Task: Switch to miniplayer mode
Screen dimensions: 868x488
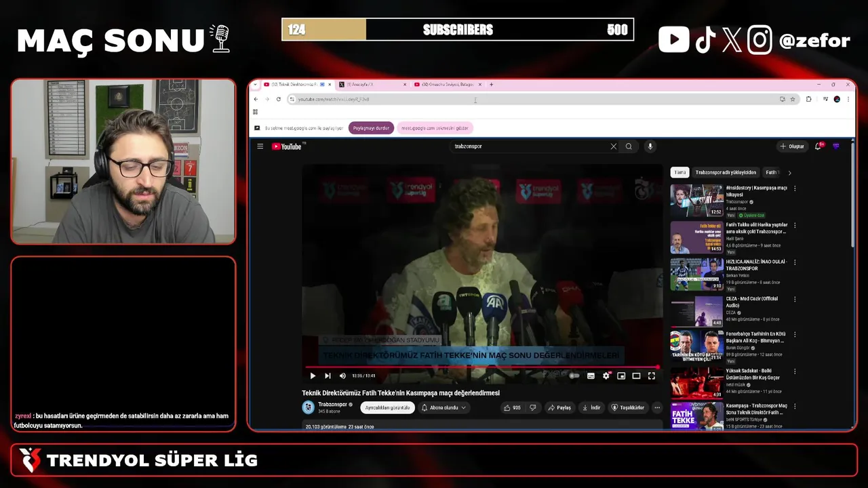Action: pos(621,375)
